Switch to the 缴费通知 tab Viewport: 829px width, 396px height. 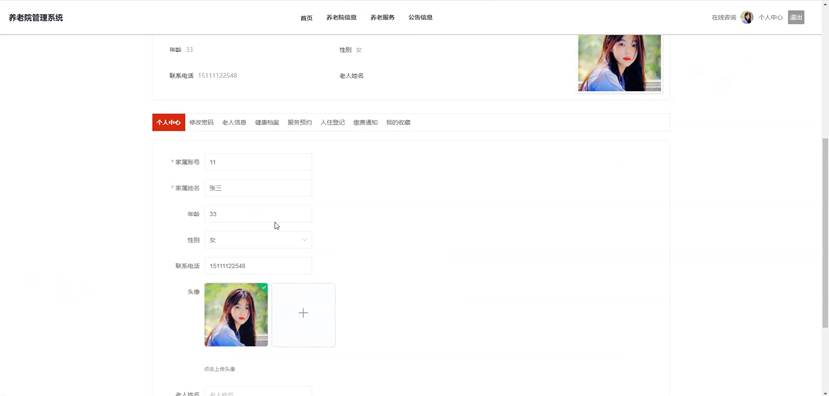pos(365,122)
